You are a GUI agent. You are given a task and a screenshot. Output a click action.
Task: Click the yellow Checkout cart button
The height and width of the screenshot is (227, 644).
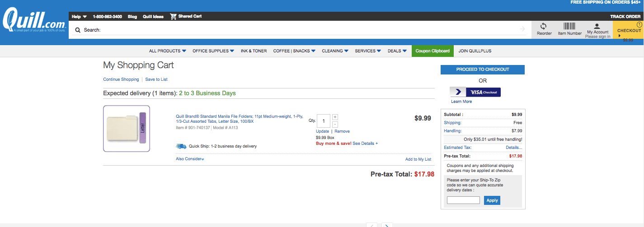(x=629, y=31)
